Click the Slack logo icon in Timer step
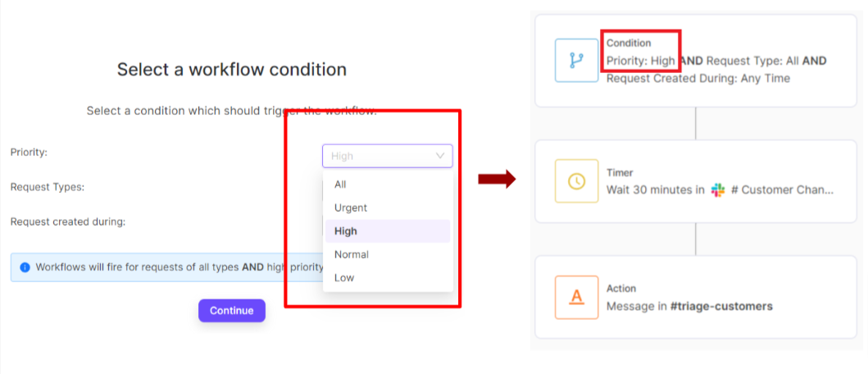Viewport: 868px width, 374px height. (718, 190)
